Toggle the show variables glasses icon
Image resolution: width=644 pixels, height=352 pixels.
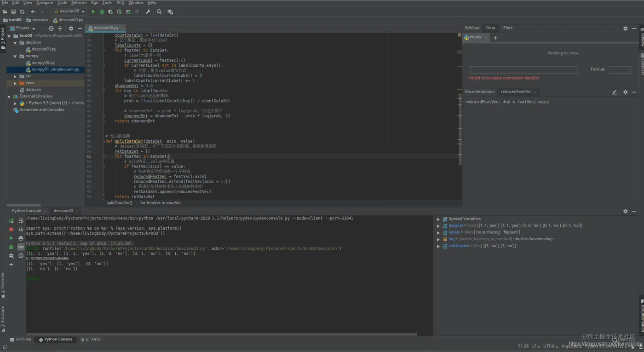point(21,247)
